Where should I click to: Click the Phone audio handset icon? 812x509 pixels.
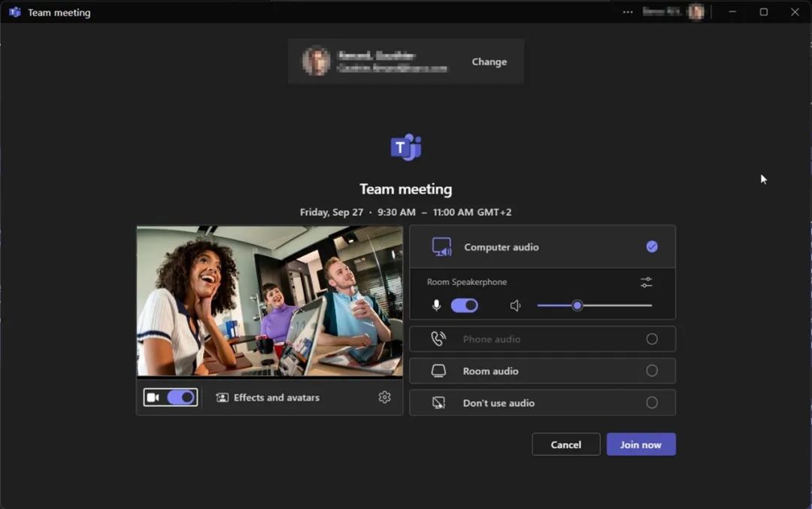[x=438, y=339]
